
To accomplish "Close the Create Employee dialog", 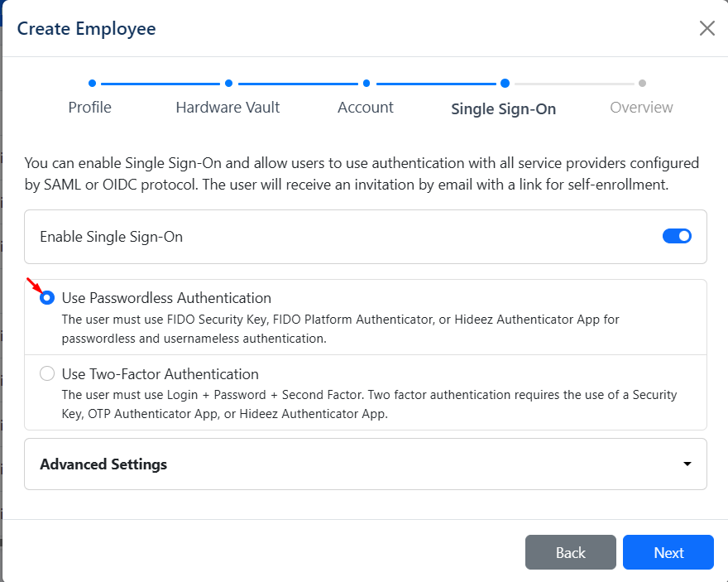I will click(x=706, y=29).
